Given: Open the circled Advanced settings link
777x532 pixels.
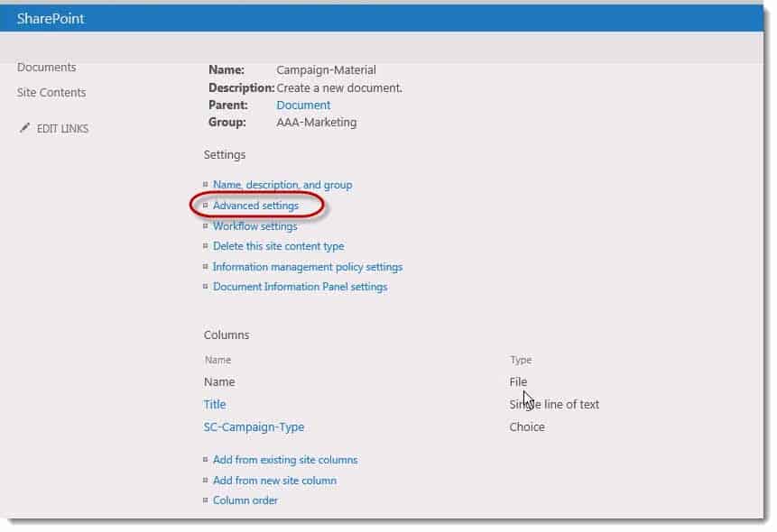Looking at the screenshot, I should pyautogui.click(x=254, y=206).
